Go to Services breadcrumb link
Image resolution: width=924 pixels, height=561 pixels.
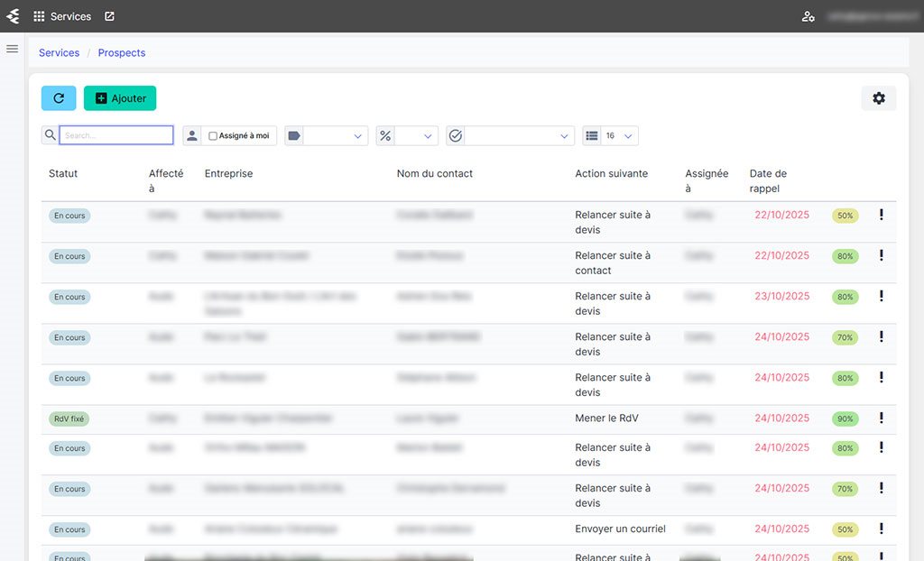click(59, 53)
